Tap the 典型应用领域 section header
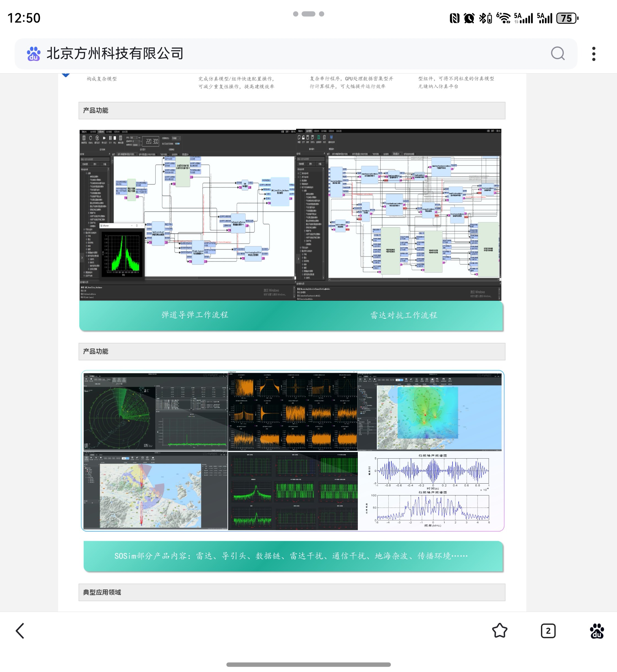The image size is (617, 672). click(102, 592)
